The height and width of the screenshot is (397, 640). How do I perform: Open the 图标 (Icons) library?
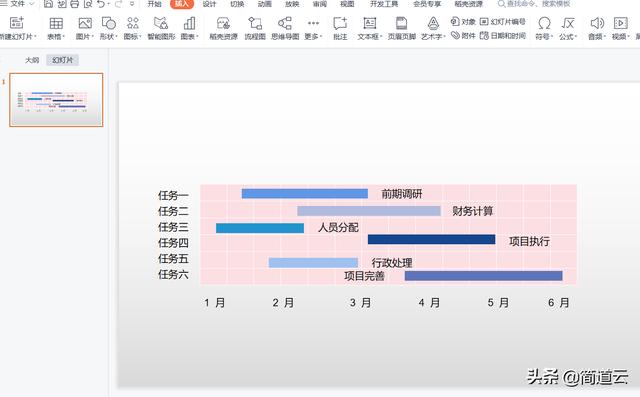coord(133,23)
